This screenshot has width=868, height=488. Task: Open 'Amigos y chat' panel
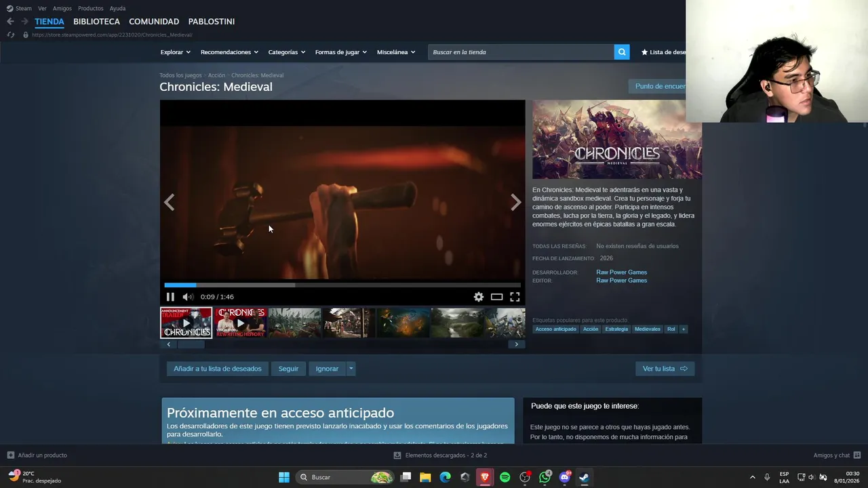(x=837, y=455)
